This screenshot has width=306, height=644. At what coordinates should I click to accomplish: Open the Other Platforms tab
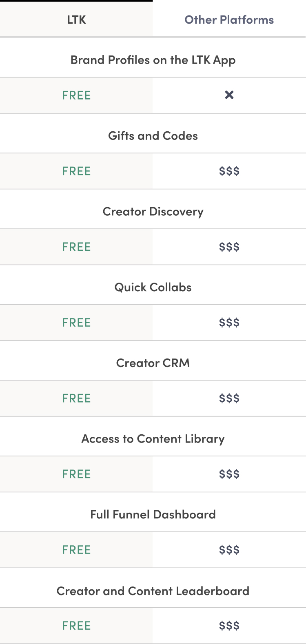pos(229,20)
